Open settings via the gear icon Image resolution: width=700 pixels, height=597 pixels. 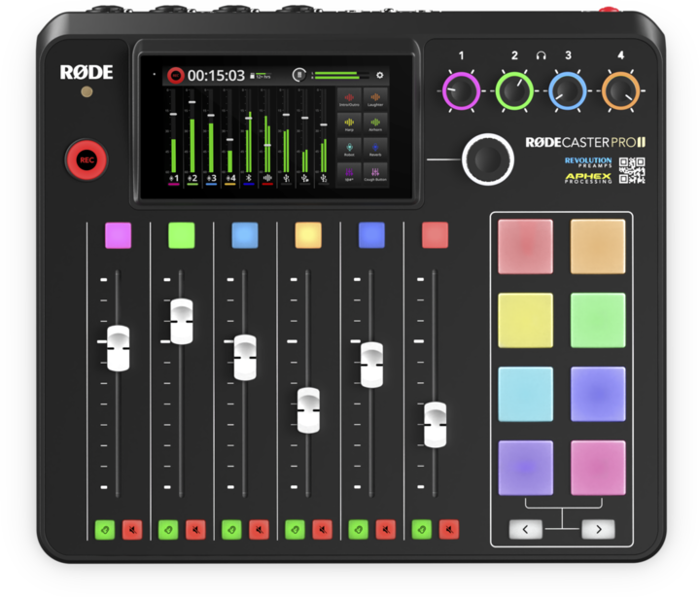coord(380,75)
